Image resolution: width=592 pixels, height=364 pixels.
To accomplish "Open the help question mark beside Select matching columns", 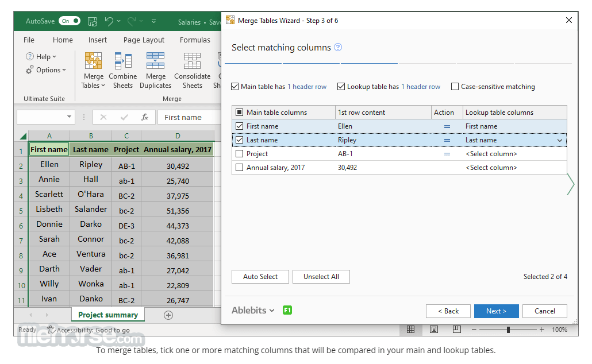I will 338,47.
